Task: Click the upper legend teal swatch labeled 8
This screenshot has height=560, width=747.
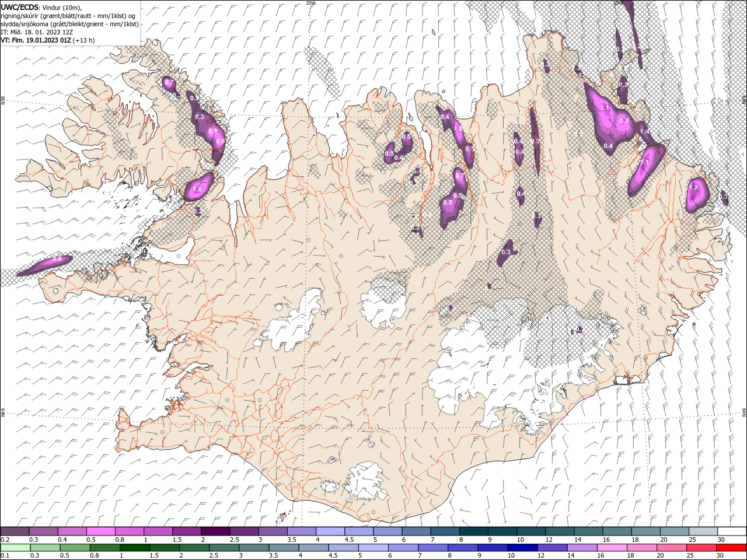Action: click(473, 531)
